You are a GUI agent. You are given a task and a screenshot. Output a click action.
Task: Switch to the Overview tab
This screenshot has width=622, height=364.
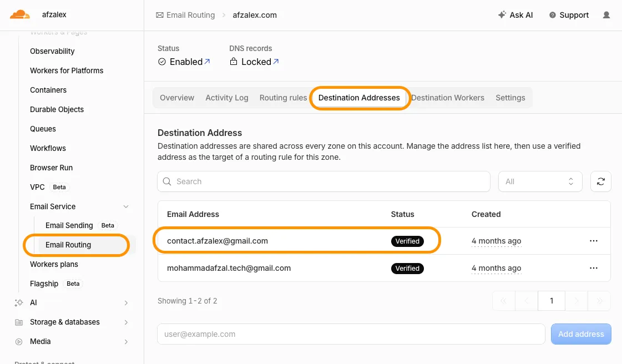[177, 98]
